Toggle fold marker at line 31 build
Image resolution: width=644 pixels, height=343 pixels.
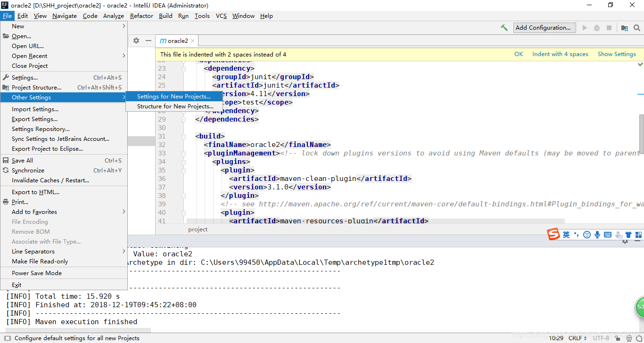(x=183, y=136)
